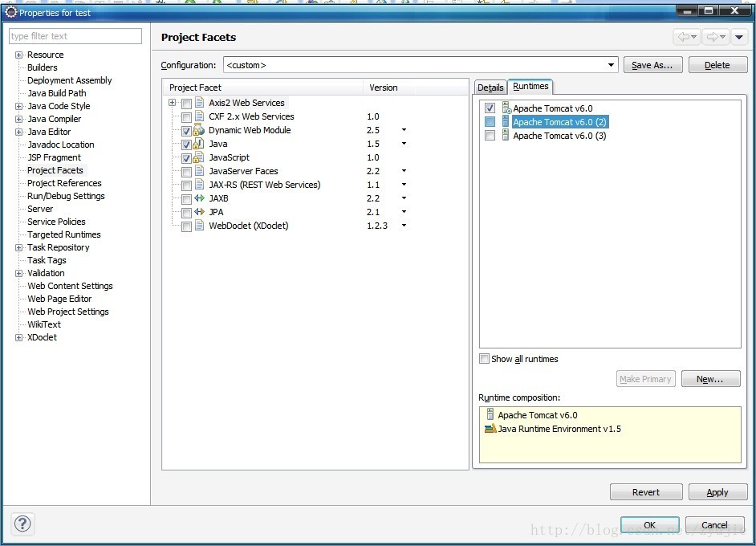Expand the XDoclet node

(x=18, y=337)
